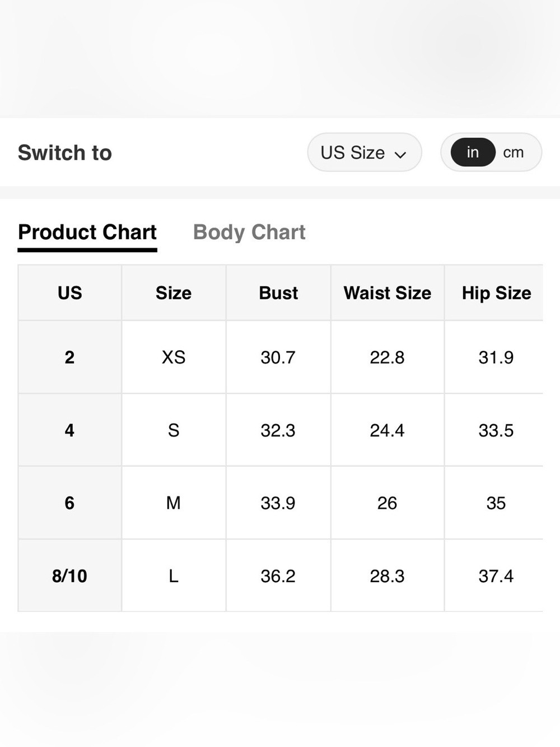This screenshot has height=747, width=560.
Task: Click the 36.2 bust measurement cell
Action: tap(278, 576)
